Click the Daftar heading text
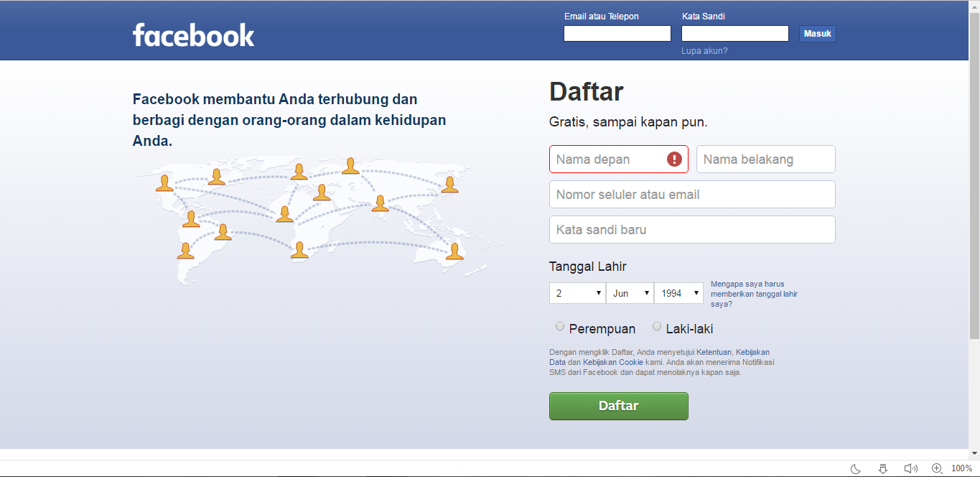Viewport: 980px width, 477px height. pyautogui.click(x=587, y=92)
